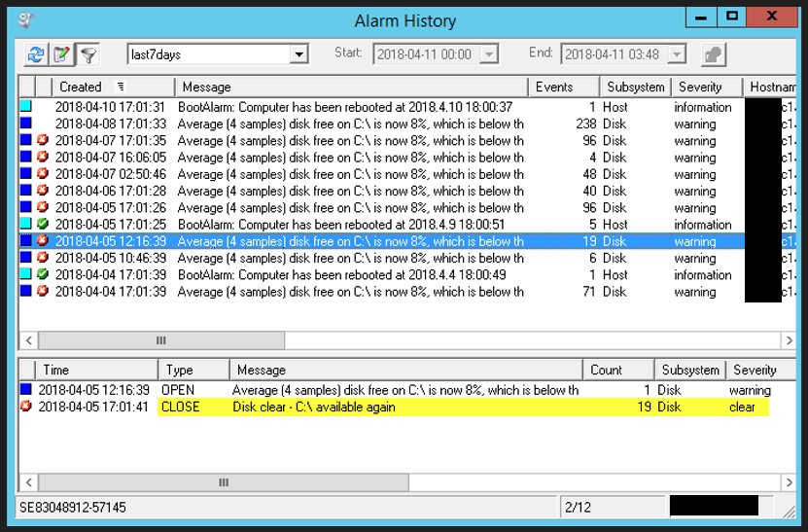Screen dimensions: 808x532
Task: Click right arrow of lower pane horizontal scrollbar
Action: click(790, 482)
